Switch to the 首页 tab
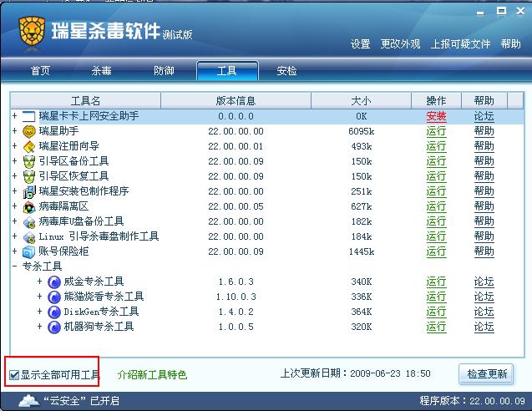This screenshot has height=411, width=532. pos(40,71)
